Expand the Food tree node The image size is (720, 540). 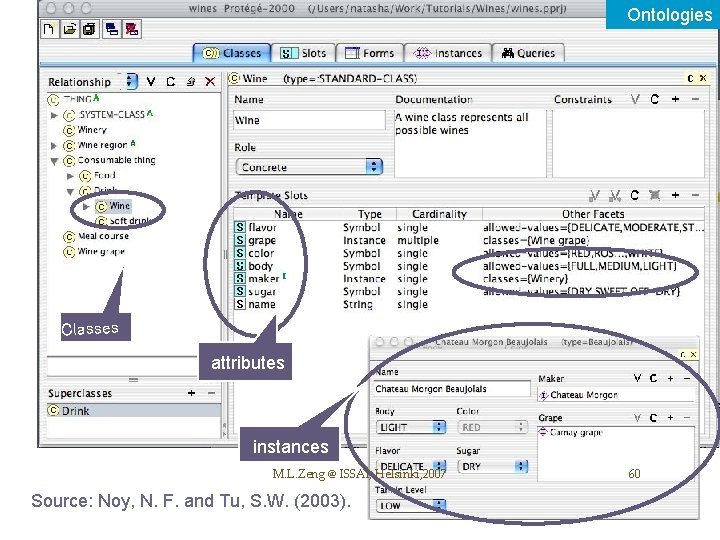coord(70,176)
